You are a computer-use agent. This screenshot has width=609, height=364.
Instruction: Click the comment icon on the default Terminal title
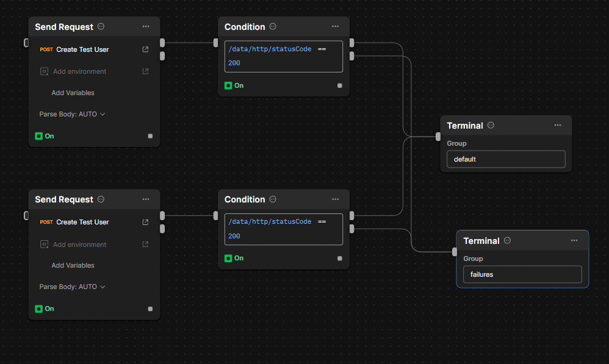click(491, 125)
